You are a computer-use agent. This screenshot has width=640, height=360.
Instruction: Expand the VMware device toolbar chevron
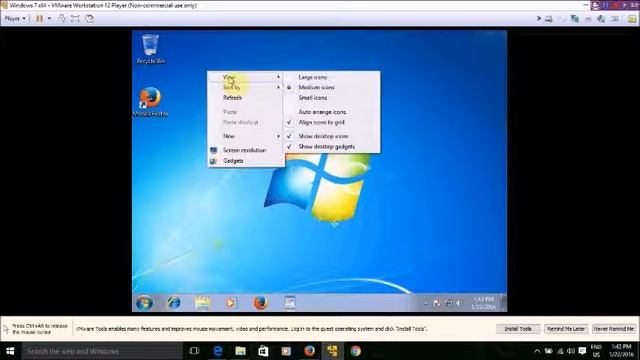[x=539, y=18]
